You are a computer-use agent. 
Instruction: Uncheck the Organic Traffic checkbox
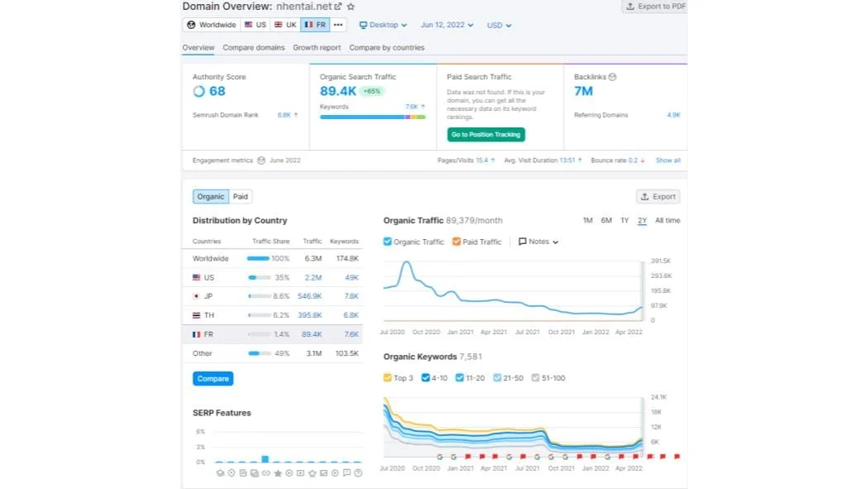pyautogui.click(x=388, y=242)
